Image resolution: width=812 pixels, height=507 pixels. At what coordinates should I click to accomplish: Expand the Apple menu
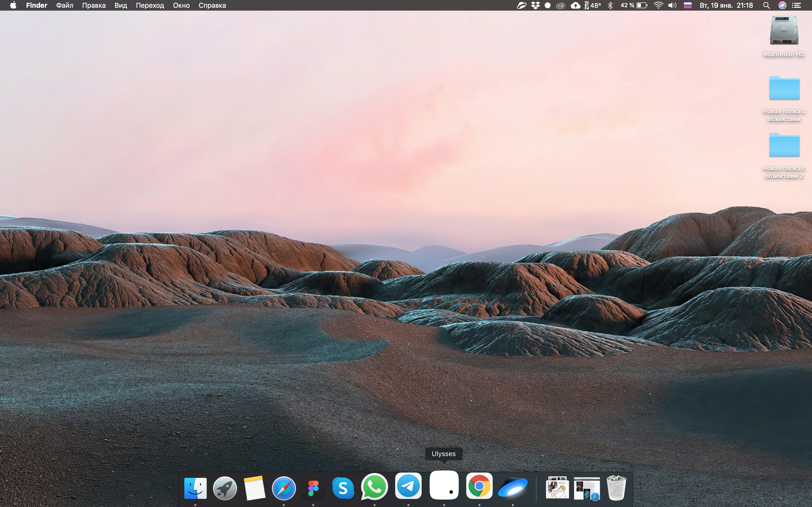pyautogui.click(x=13, y=5)
